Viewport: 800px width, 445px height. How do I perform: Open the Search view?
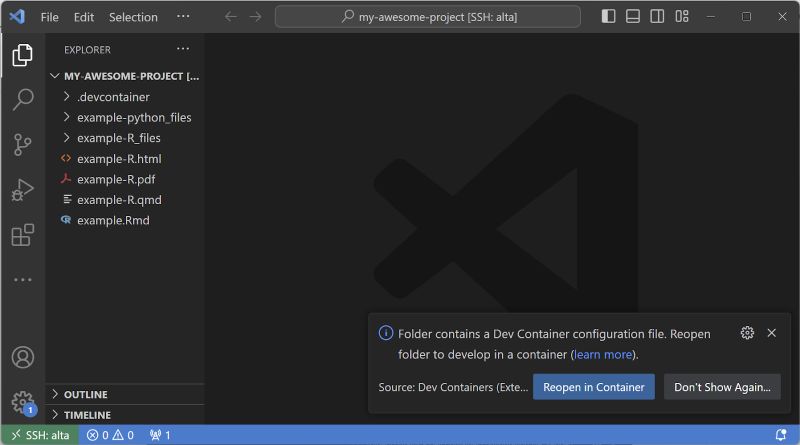point(22,99)
